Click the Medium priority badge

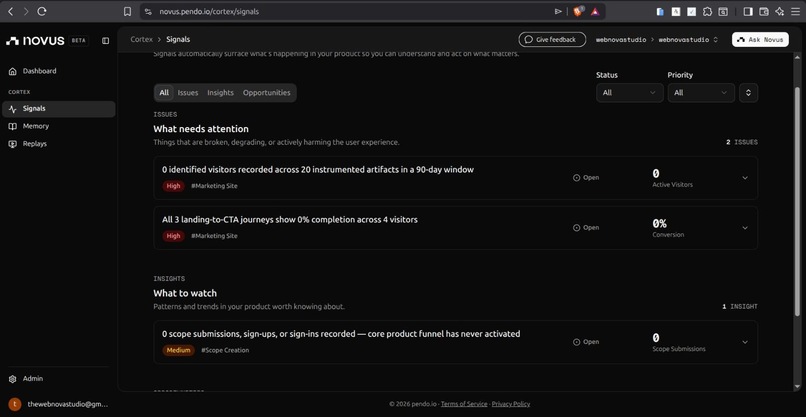tap(178, 350)
